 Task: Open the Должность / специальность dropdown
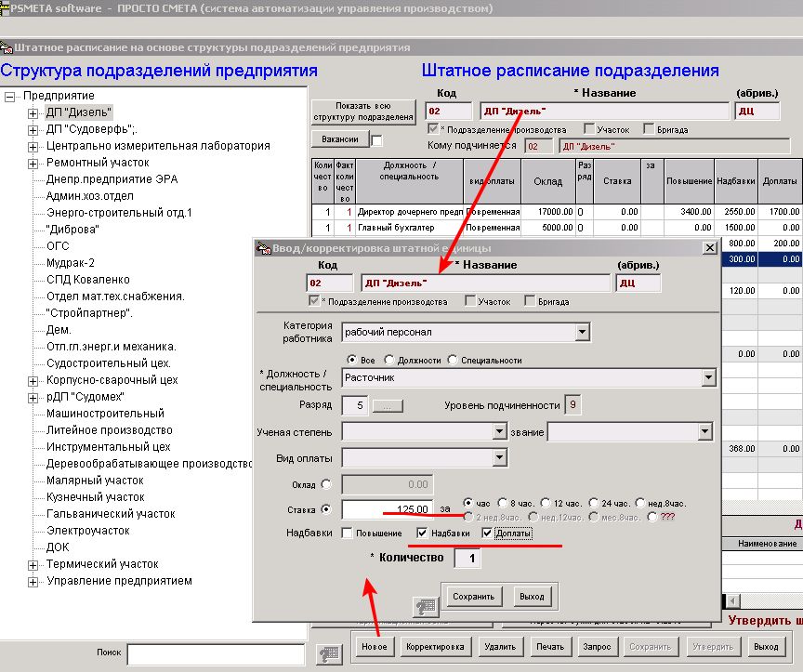(x=708, y=377)
